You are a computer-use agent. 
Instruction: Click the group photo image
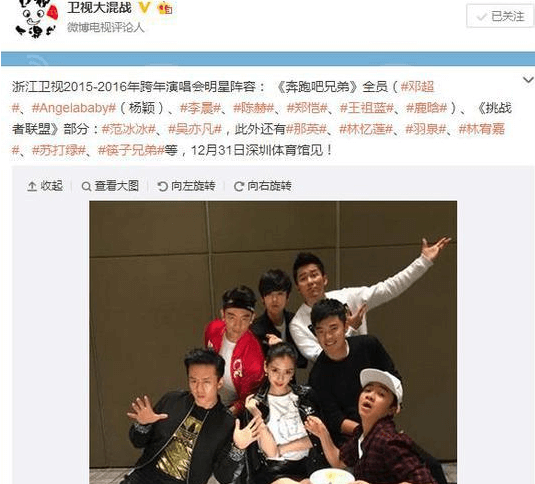273,342
